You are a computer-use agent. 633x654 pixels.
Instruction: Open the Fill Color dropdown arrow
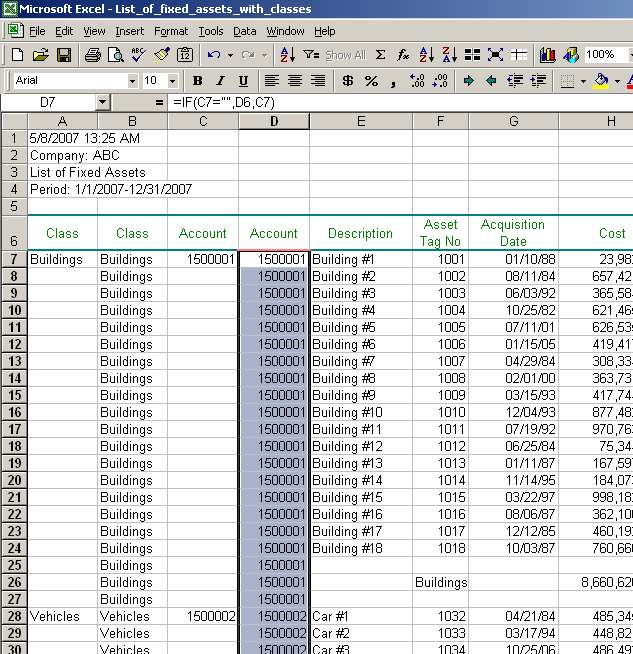pyautogui.click(x=617, y=81)
